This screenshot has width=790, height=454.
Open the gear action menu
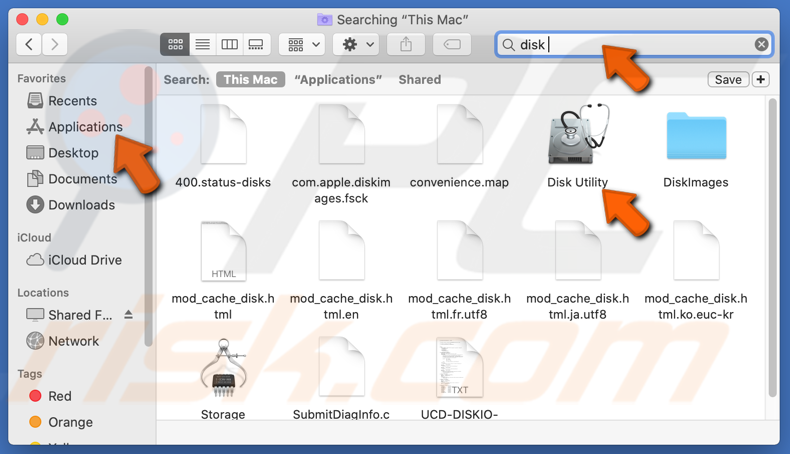point(357,45)
